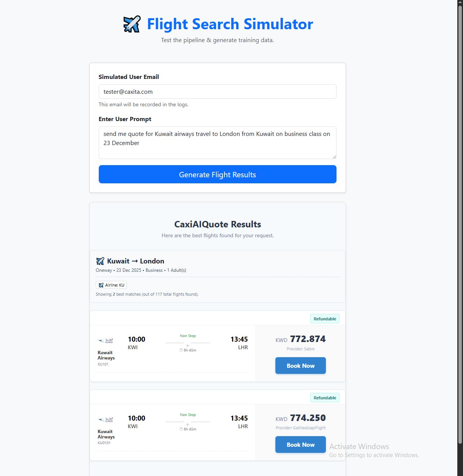
Task: Click the Airline: KU filter badge
Action: (x=111, y=285)
